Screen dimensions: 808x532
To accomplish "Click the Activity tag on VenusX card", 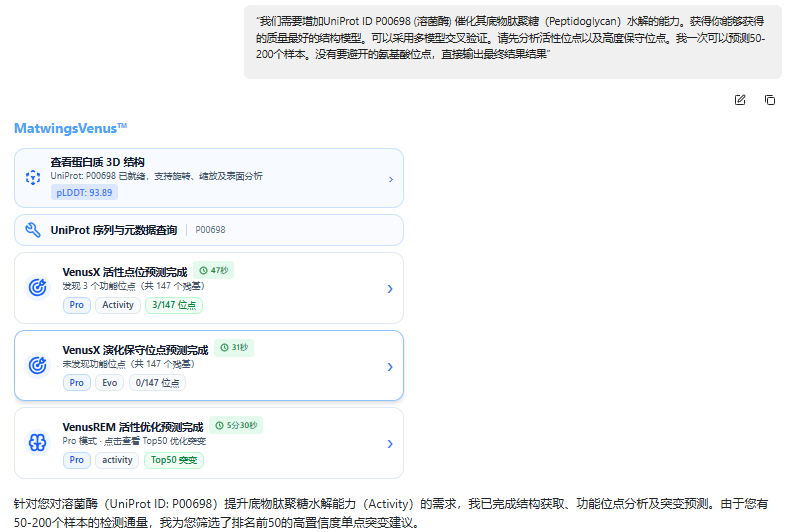I will tap(118, 305).
